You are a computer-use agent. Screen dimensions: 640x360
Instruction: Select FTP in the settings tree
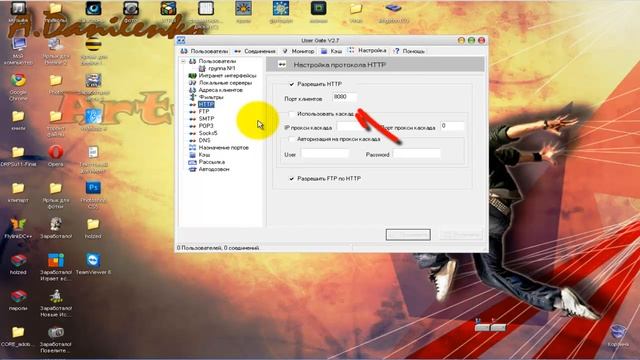click(204, 111)
